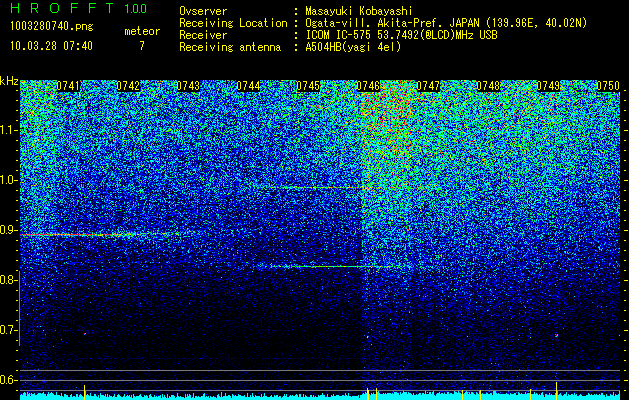The width and height of the screenshot is (629, 400).
Task: Click the 'Ovserver' field label
Action: click(203, 11)
